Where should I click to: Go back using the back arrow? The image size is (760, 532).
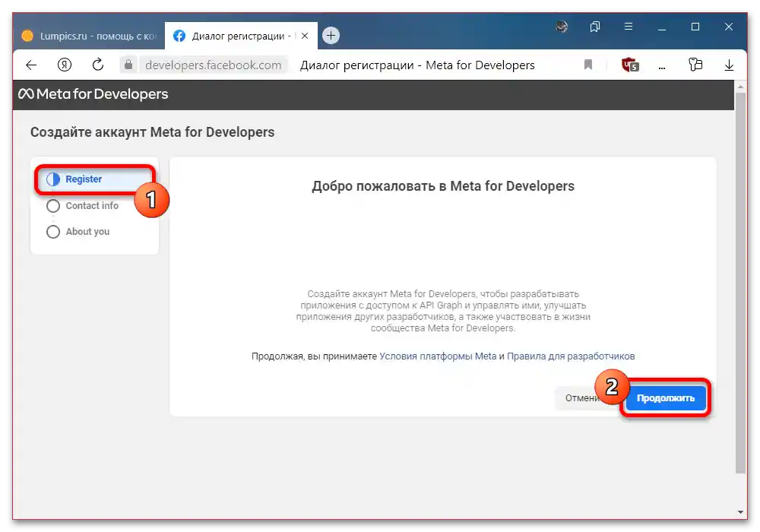coord(30,65)
